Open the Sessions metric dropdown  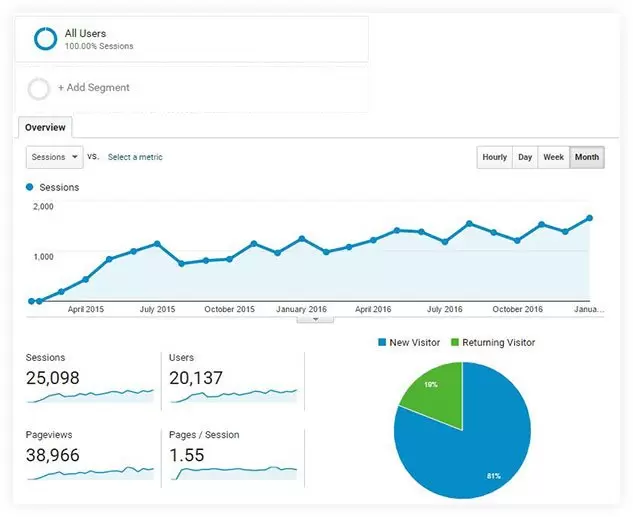pyautogui.click(x=54, y=157)
